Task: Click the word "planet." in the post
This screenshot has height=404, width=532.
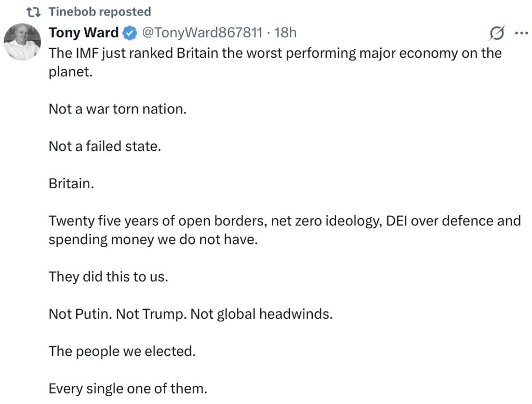Action: click(x=70, y=72)
